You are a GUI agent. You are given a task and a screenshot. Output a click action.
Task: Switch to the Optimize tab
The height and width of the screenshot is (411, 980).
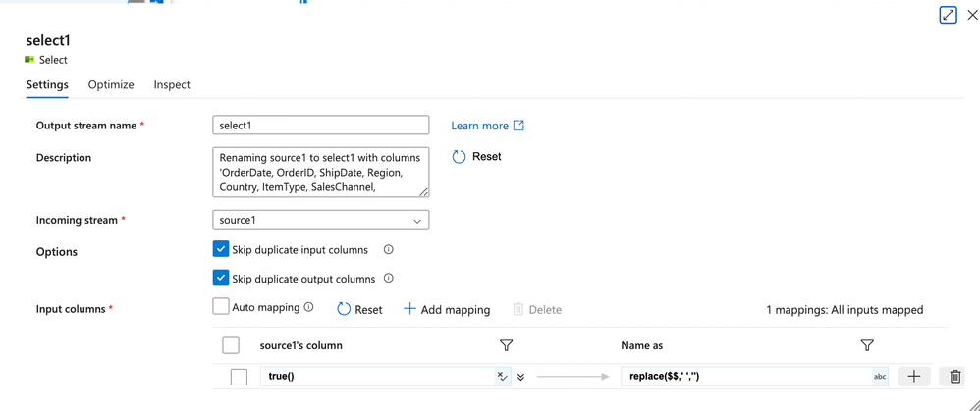pos(111,85)
